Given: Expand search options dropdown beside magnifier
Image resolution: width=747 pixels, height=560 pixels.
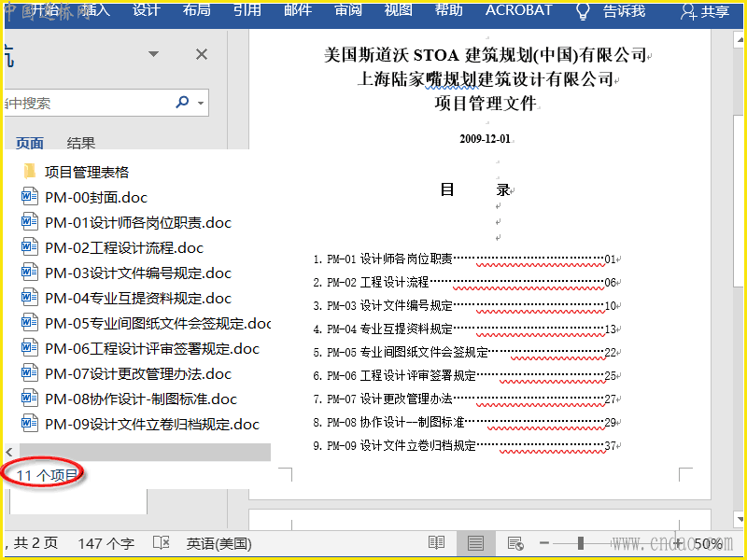Looking at the screenshot, I should coord(201,103).
